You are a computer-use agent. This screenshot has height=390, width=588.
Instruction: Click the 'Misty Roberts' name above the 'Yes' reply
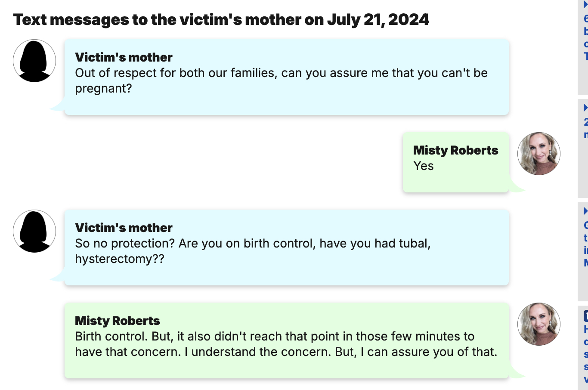click(x=455, y=150)
